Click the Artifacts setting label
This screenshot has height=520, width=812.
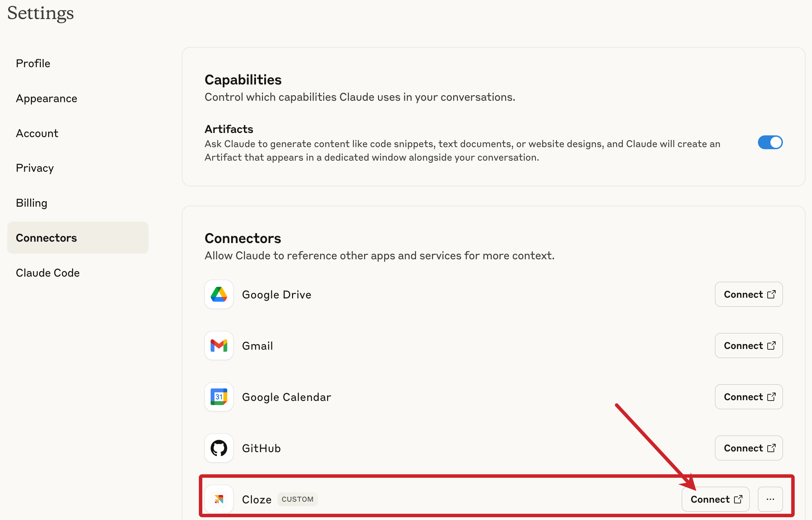click(229, 129)
